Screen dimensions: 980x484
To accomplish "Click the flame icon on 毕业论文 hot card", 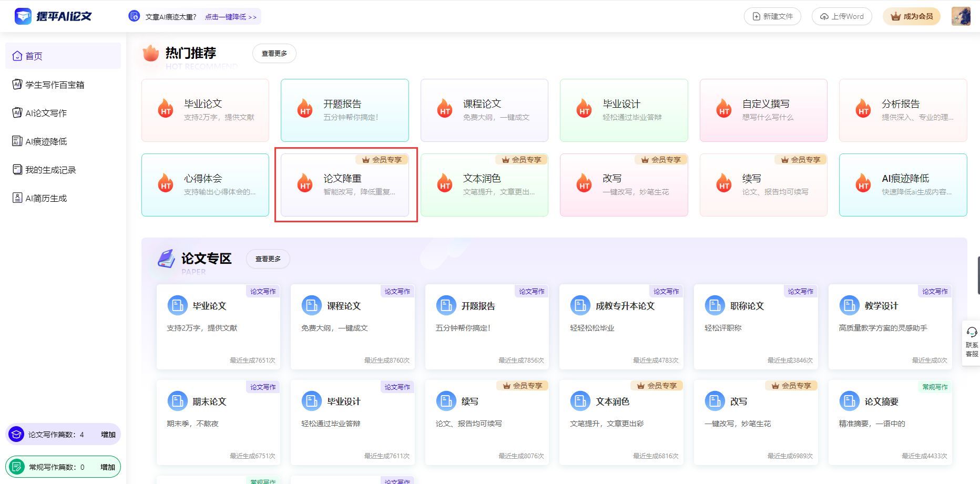I will [x=166, y=109].
